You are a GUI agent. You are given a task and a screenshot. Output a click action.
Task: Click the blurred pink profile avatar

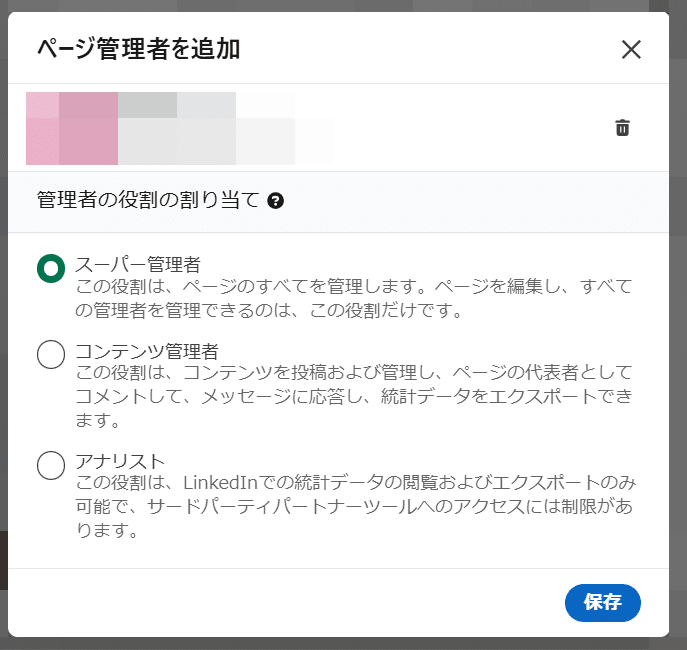[72, 128]
